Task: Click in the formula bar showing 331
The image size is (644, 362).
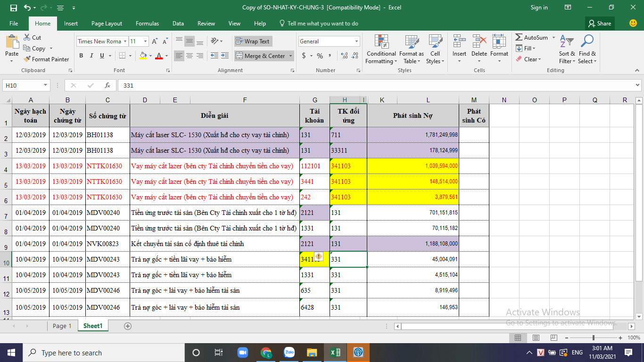Action: tap(375, 85)
